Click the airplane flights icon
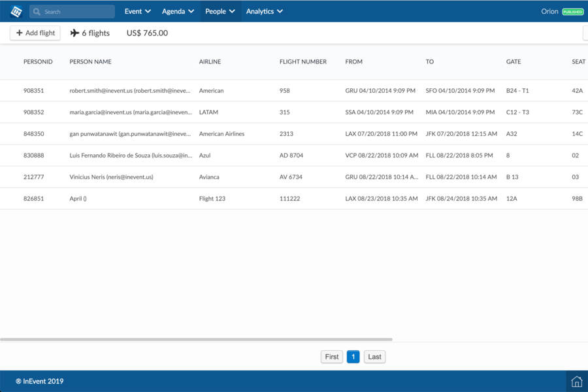This screenshot has height=392, width=588. [74, 33]
